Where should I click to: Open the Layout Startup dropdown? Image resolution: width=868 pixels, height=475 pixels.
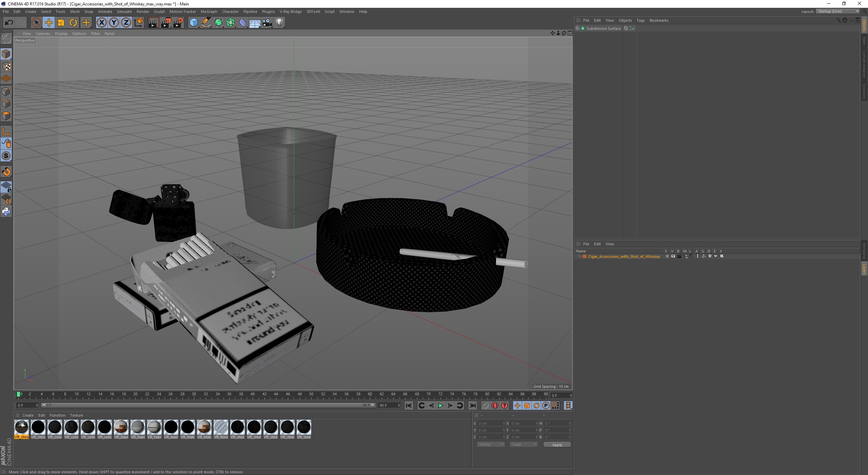click(837, 11)
